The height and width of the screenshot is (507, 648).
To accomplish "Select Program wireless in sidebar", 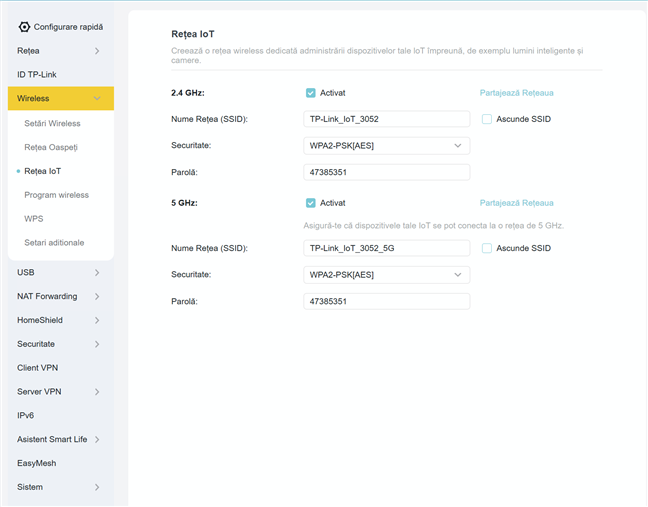I will point(56,195).
